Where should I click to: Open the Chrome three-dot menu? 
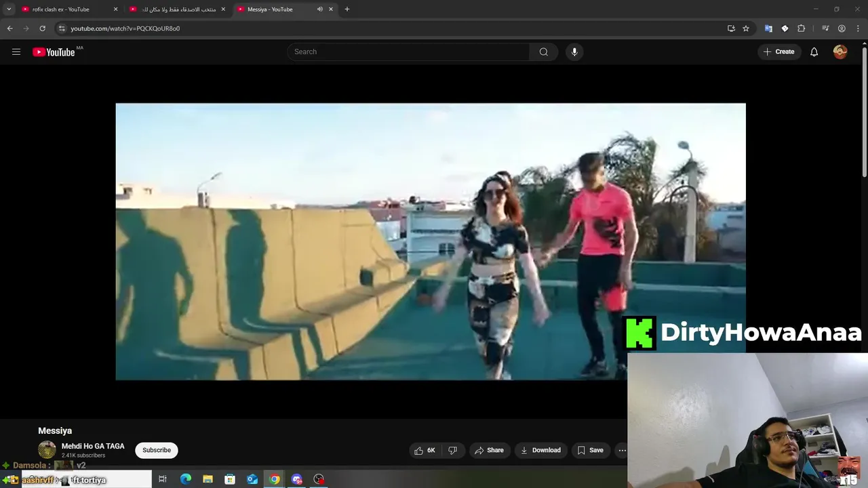click(x=857, y=28)
